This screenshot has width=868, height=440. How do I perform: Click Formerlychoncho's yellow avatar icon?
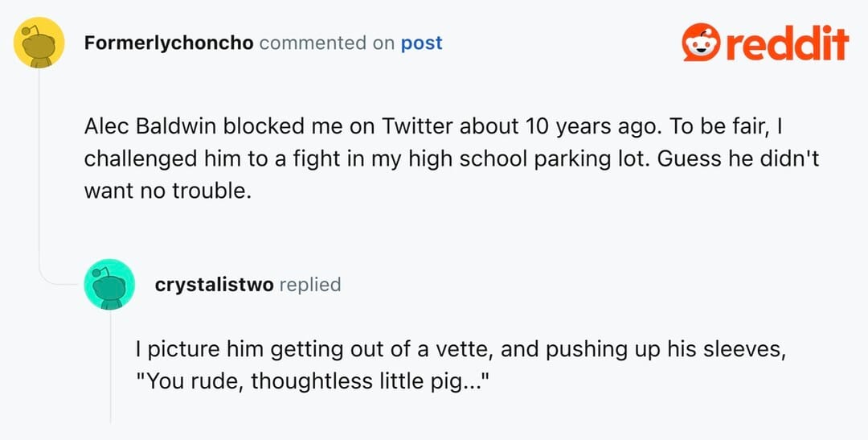[39, 43]
